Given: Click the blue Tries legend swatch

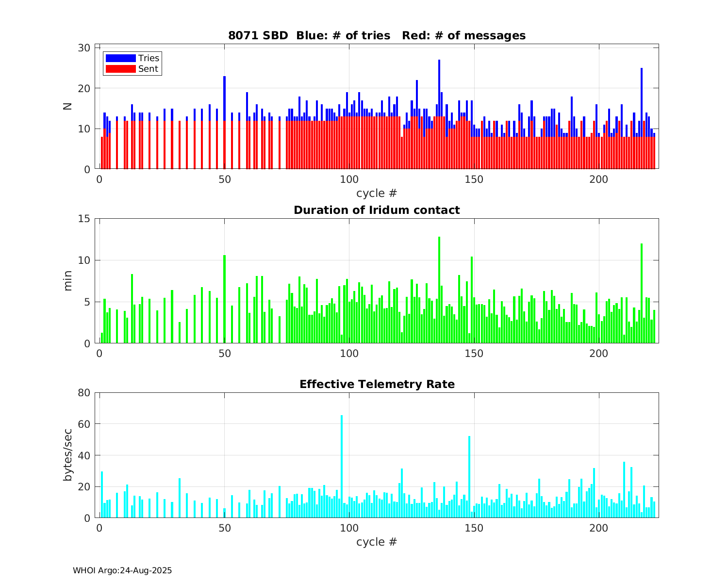Looking at the screenshot, I should pyautogui.click(x=120, y=58).
